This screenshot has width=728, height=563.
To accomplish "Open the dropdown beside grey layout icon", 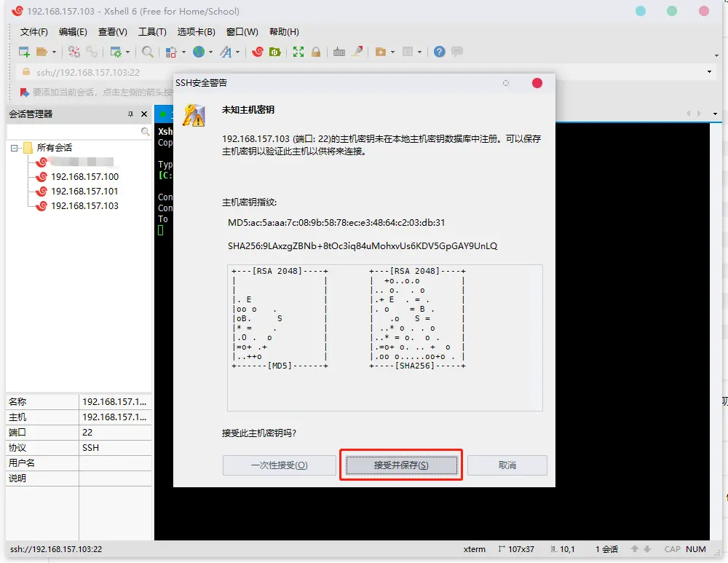I will [x=420, y=52].
